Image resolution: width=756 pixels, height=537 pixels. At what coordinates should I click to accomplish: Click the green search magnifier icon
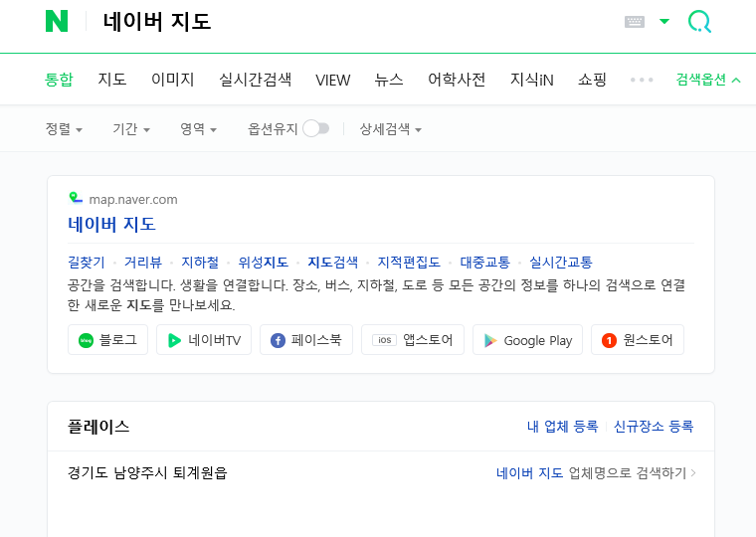699,22
